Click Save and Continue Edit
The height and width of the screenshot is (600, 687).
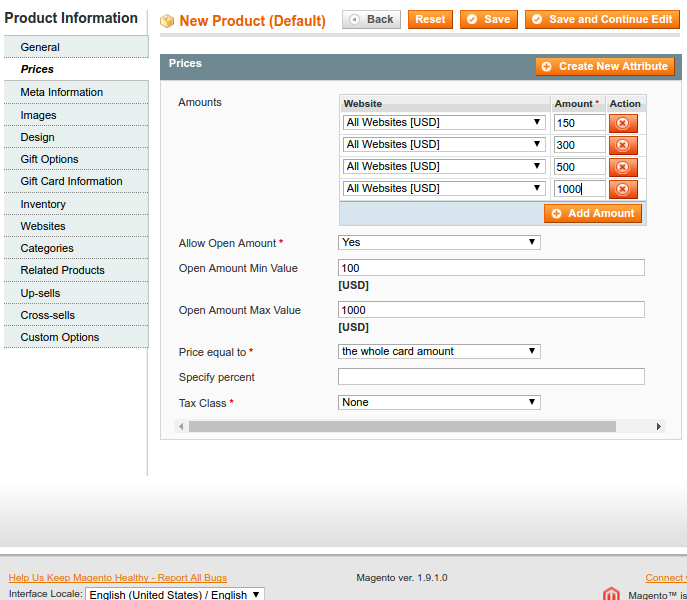pyautogui.click(x=602, y=20)
